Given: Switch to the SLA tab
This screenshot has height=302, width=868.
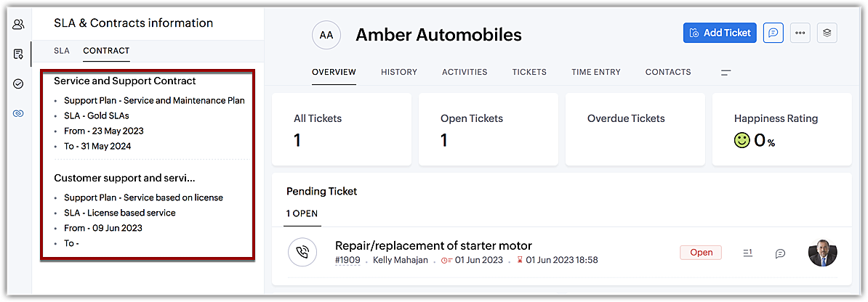Looking at the screenshot, I should click(x=62, y=51).
